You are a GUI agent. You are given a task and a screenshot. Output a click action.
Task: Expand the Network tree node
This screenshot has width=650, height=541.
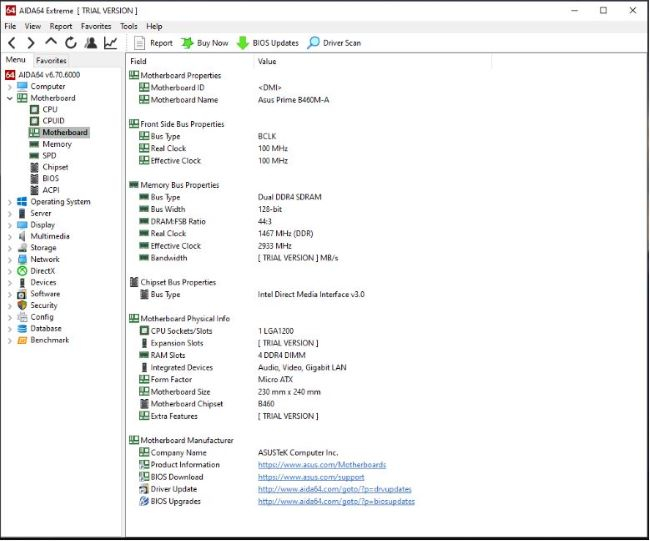tap(10, 260)
